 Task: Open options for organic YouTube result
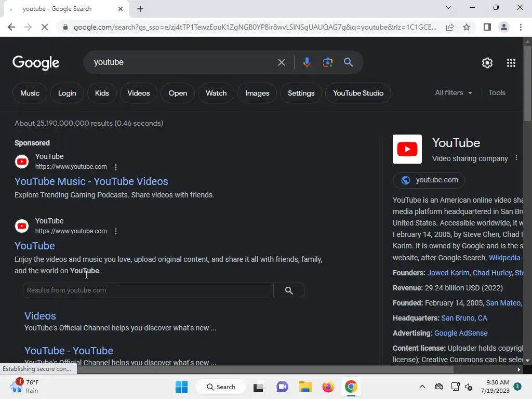(116, 231)
